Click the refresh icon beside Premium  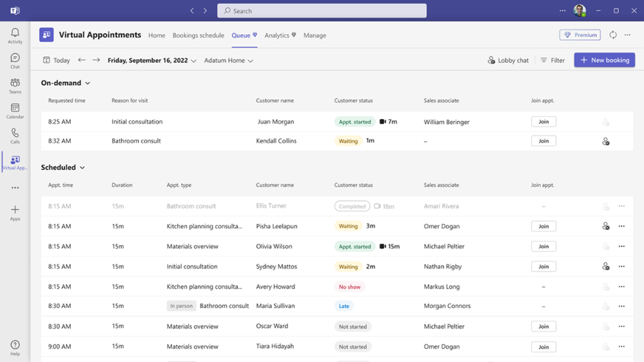tap(612, 35)
